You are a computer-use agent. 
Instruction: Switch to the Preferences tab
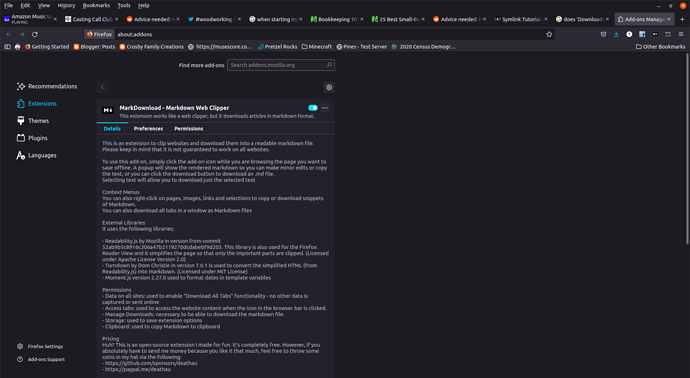click(x=148, y=128)
